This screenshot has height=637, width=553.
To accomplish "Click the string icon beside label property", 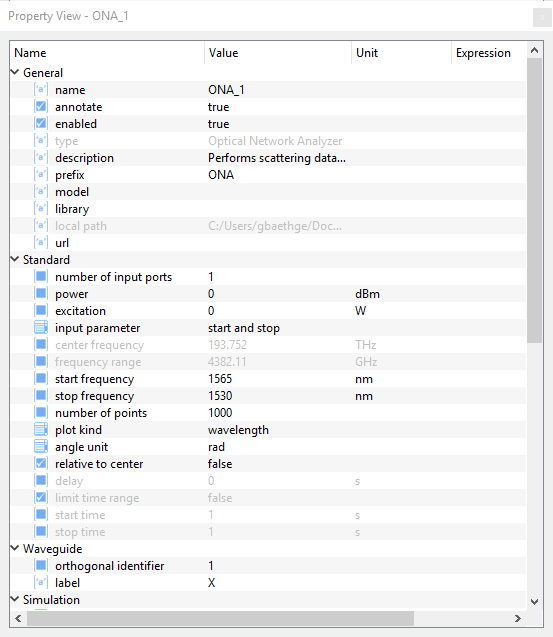I will pyautogui.click(x=41, y=582).
